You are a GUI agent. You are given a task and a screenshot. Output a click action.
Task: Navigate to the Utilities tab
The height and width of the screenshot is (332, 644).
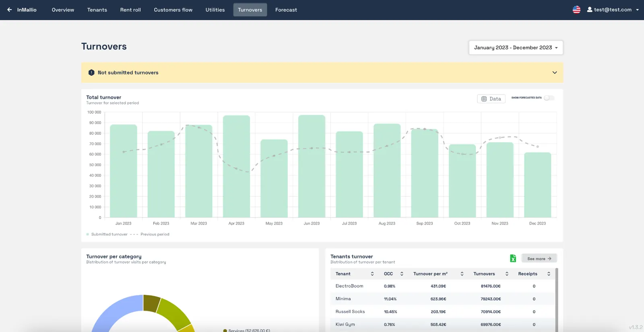click(x=215, y=10)
